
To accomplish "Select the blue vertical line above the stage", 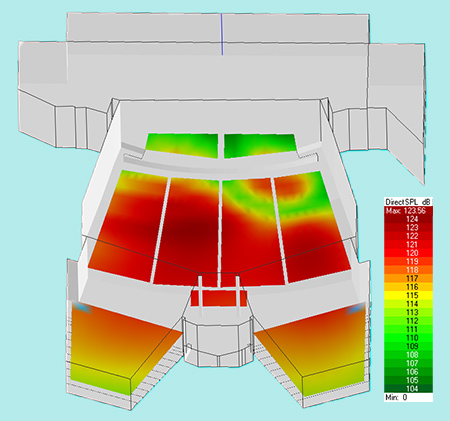I will tap(222, 34).
